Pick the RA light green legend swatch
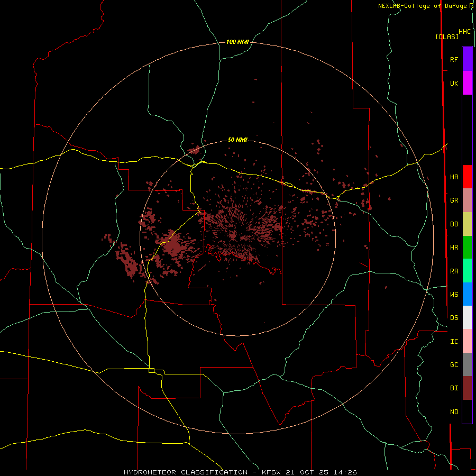This screenshot has height=476, width=476. pyautogui.click(x=467, y=271)
